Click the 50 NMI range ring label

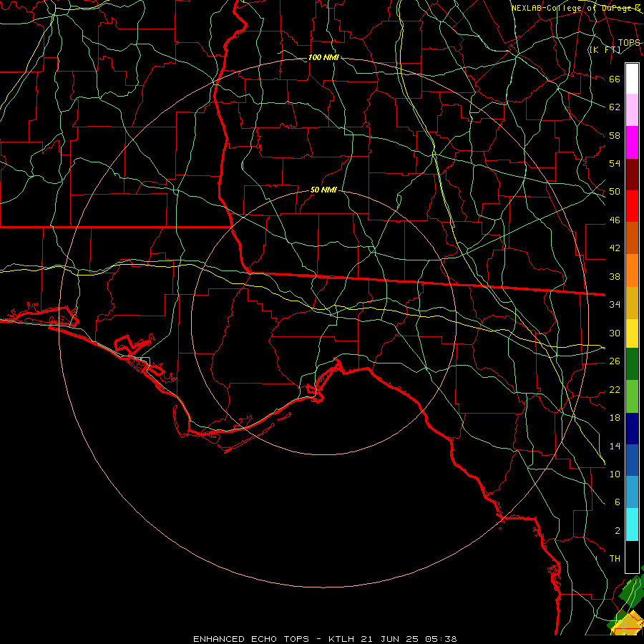(x=323, y=190)
